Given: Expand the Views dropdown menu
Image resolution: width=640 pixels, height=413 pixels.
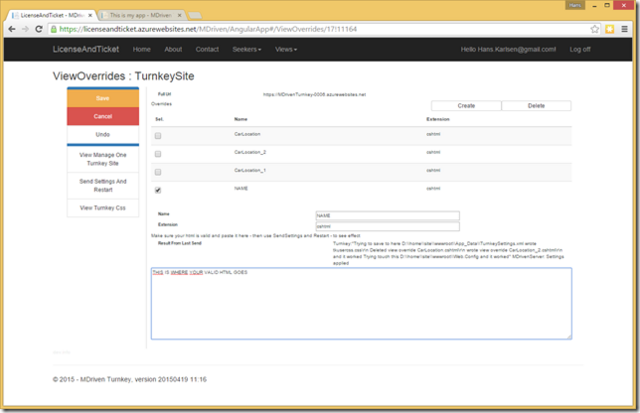Looking at the screenshot, I should 286,49.
